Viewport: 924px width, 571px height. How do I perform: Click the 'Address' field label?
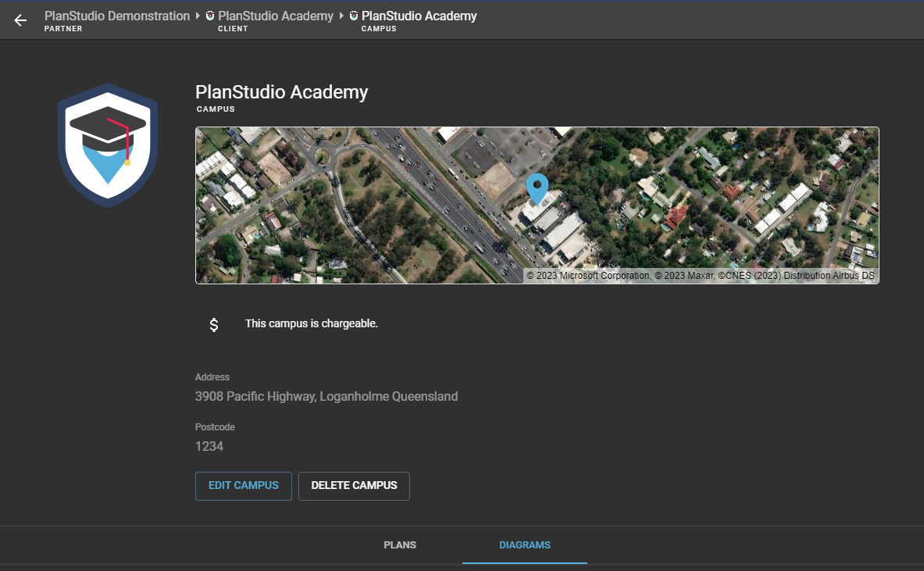[212, 377]
